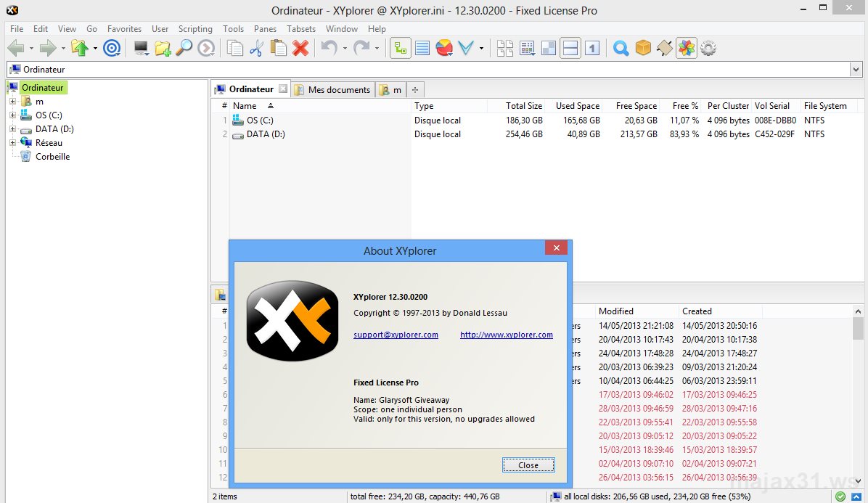Click the tag label toolbar icon
Viewport: 868px width, 503px height.
point(665,49)
